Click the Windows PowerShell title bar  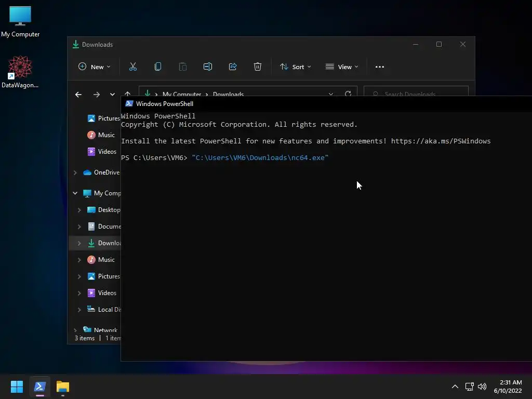click(x=326, y=104)
